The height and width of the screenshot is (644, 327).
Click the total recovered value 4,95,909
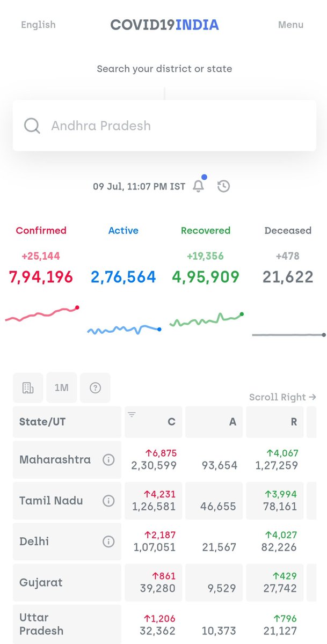[x=206, y=277]
